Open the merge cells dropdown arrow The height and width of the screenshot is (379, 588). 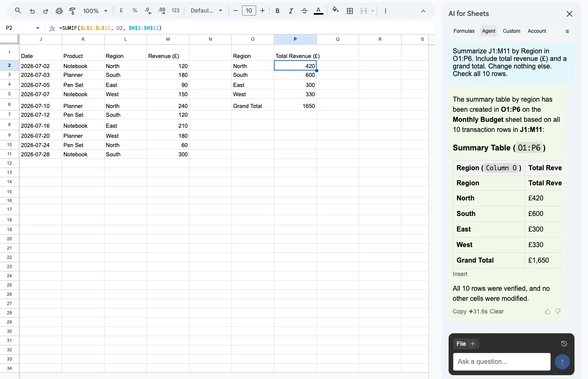[373, 11]
